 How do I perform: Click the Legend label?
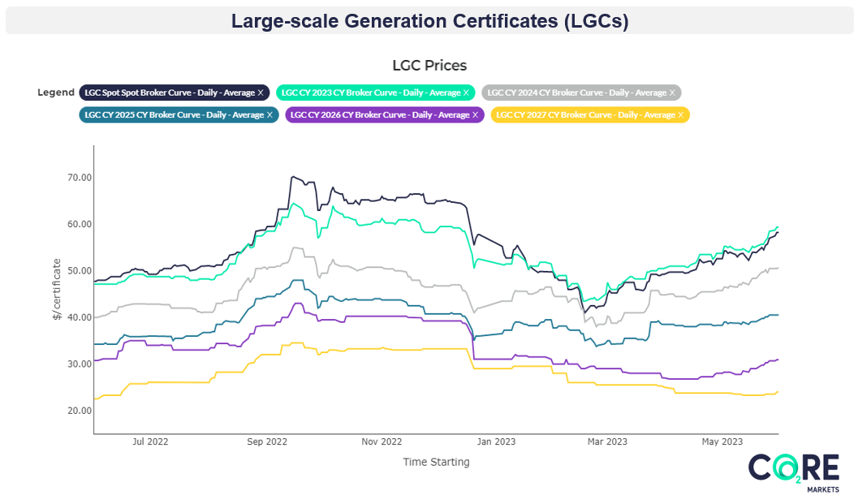tap(56, 92)
